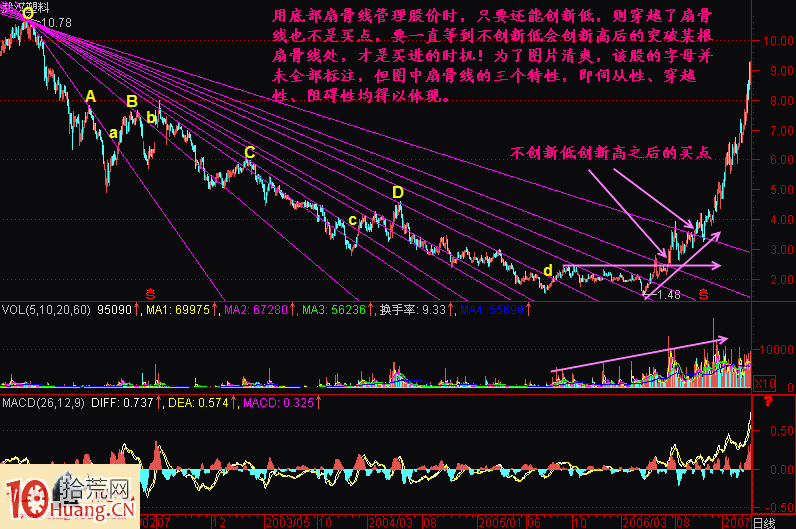Click the X10 volume scale box
Viewport: 796px width, 529px height.
766,384
